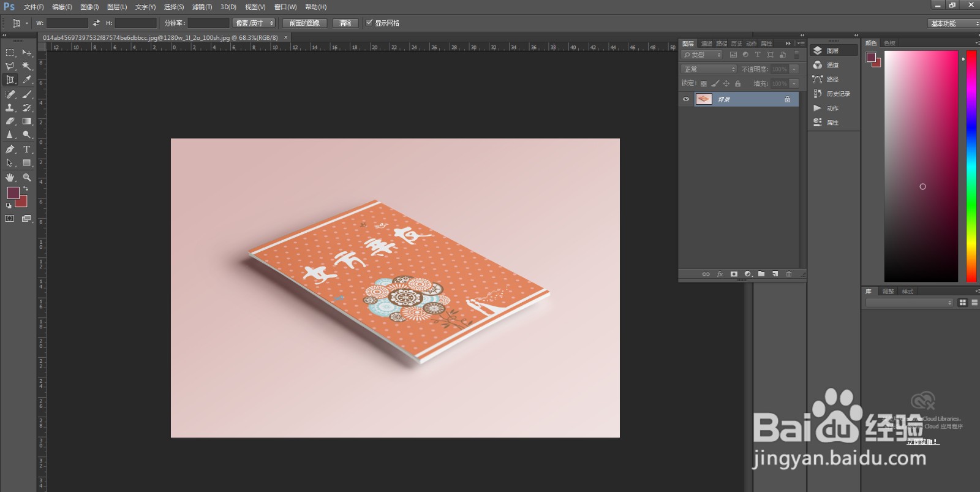Viewport: 980px width, 492px height.
Task: Select the Sharpen tool
Action: tap(10, 135)
